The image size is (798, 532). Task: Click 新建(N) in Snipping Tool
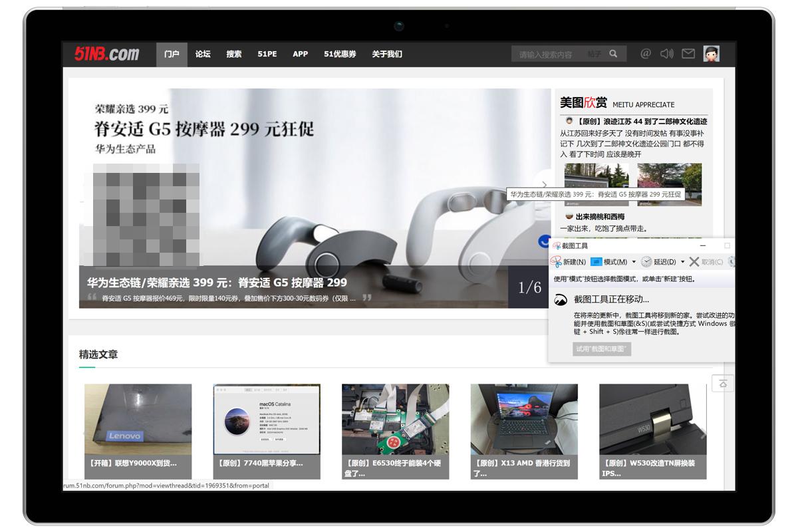point(569,262)
